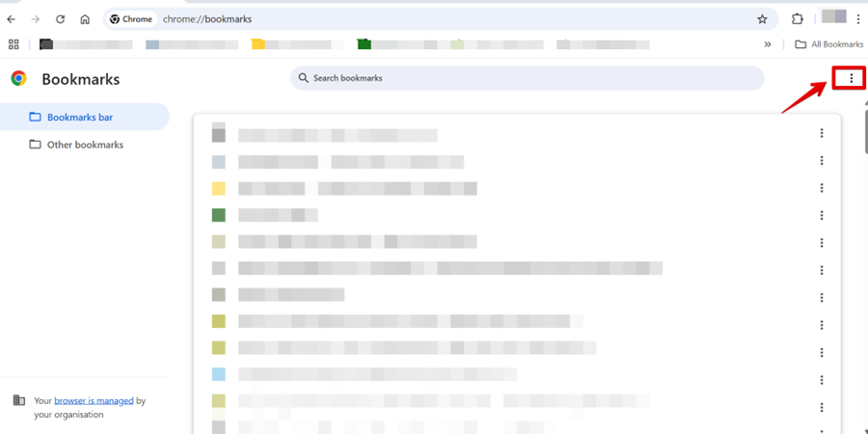Click the Chrome site info chip
The width and height of the screenshot is (868, 434).
pos(131,19)
